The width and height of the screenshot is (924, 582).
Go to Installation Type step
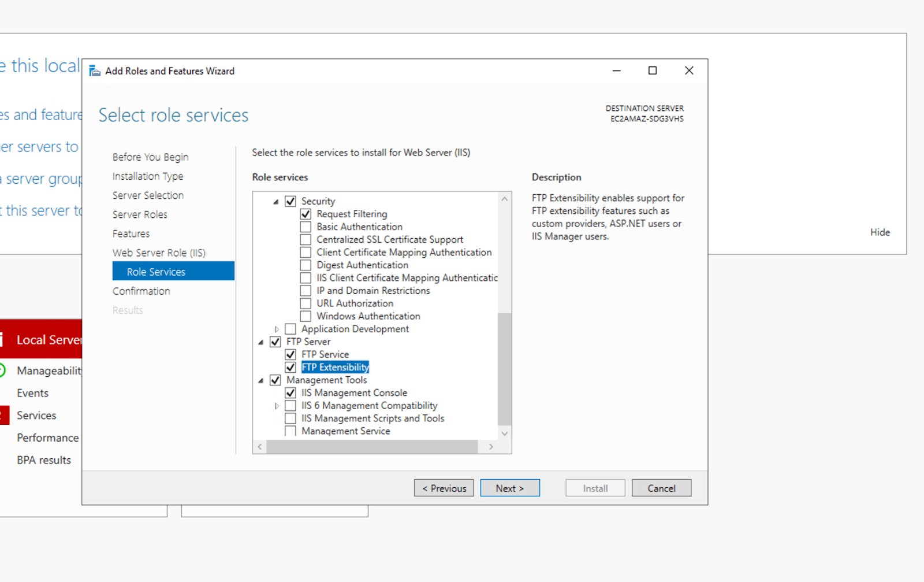(x=148, y=176)
